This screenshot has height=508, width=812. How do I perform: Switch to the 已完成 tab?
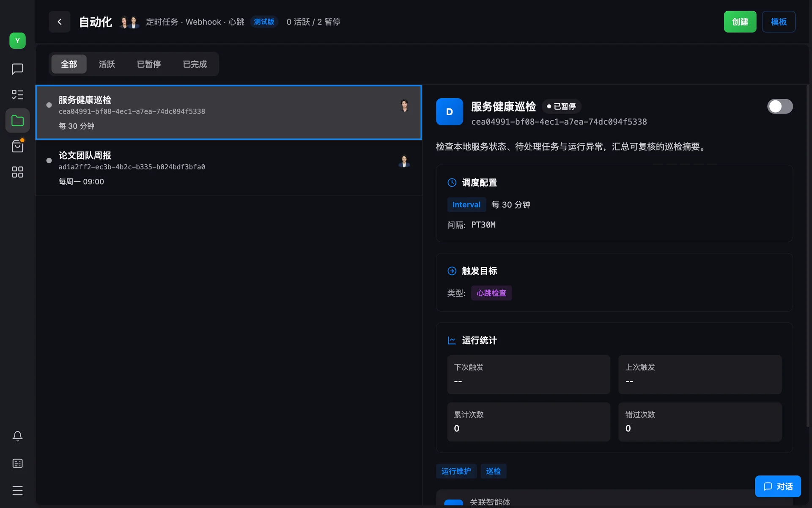[x=195, y=64]
